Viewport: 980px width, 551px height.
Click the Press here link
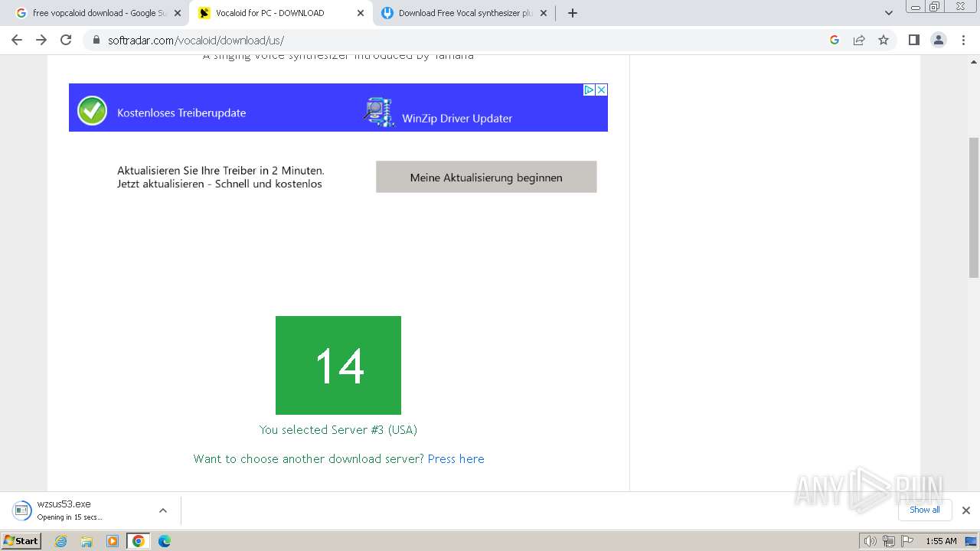click(x=456, y=459)
